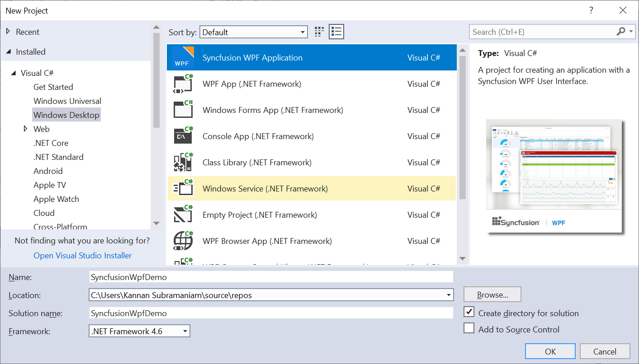Collapse the Visual C# tree node
Screen dimensions: 639x364
[x=13, y=73]
